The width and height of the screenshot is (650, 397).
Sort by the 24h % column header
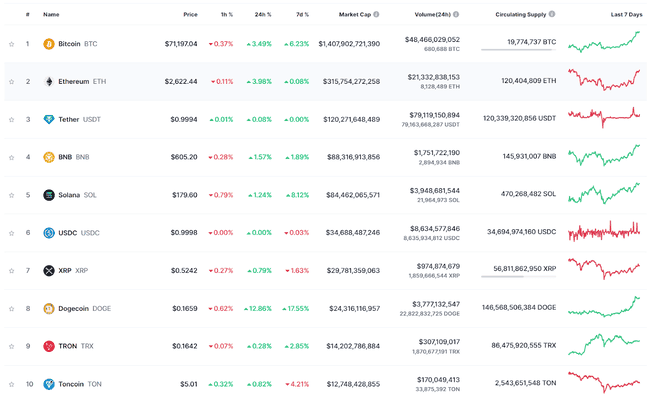coord(263,15)
